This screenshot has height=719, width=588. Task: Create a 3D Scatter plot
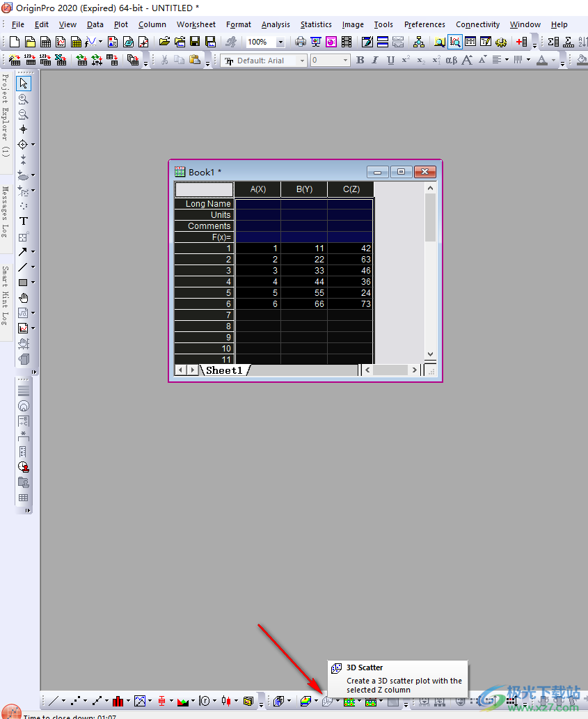point(327,701)
